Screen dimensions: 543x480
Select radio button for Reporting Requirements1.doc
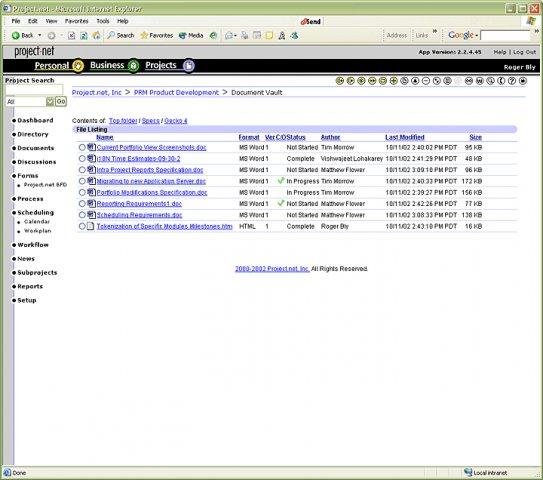82,204
